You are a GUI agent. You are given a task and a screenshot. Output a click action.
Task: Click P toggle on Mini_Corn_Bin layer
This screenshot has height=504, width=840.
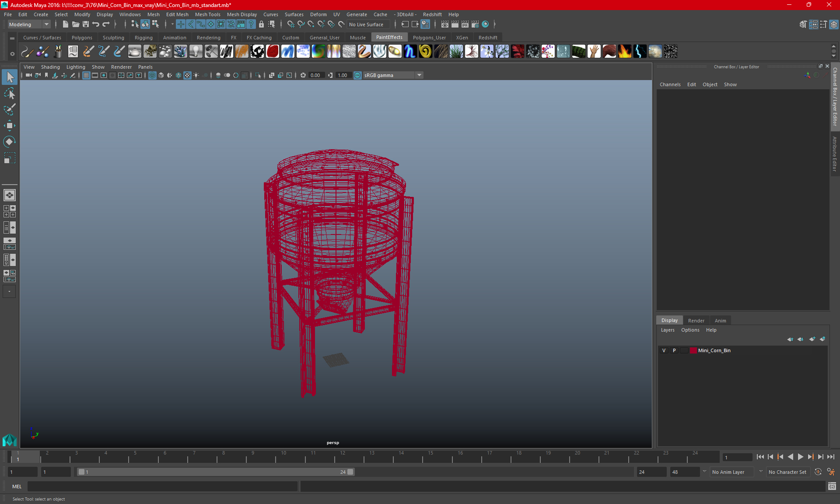(x=673, y=350)
